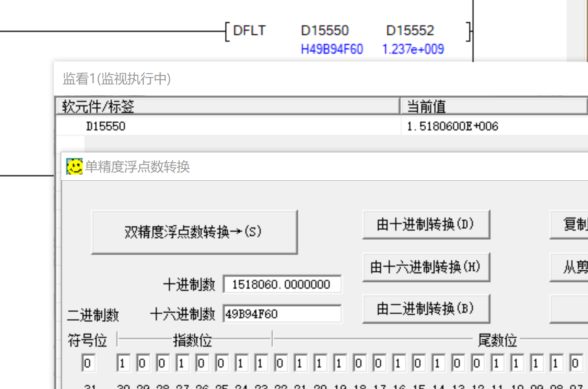Click the bit 07 mantissa box
Viewport: 588px width, 389px height.
tap(575, 363)
